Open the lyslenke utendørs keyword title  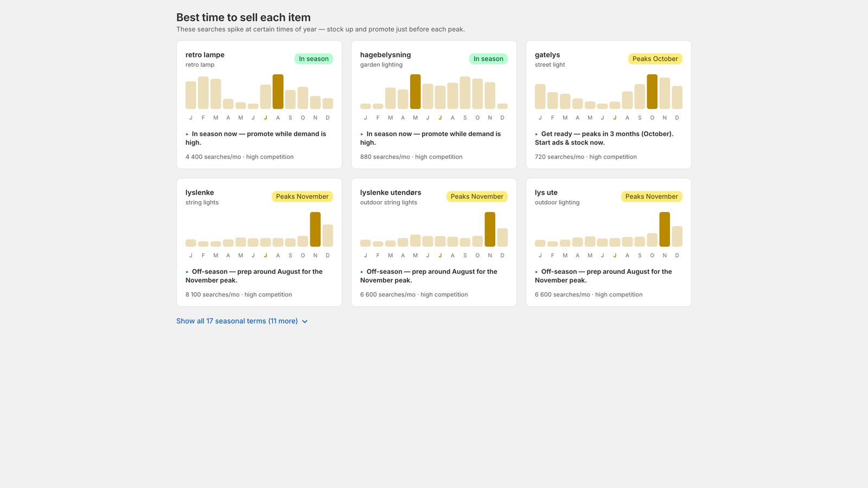click(x=391, y=192)
